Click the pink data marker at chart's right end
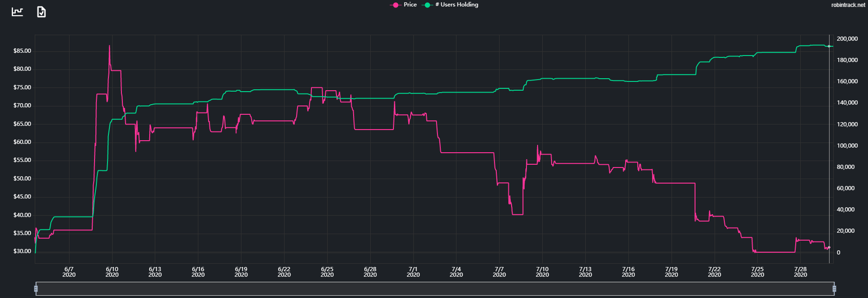Viewport: 868px width, 298px height. tap(829, 248)
